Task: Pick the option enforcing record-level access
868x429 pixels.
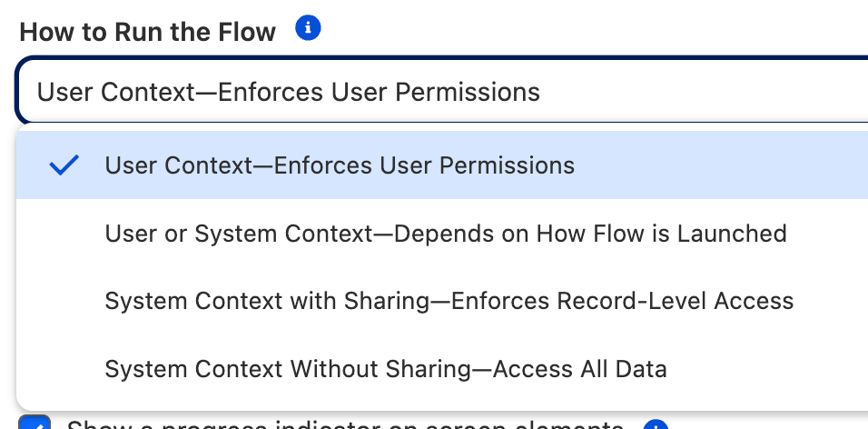Action: (442, 301)
